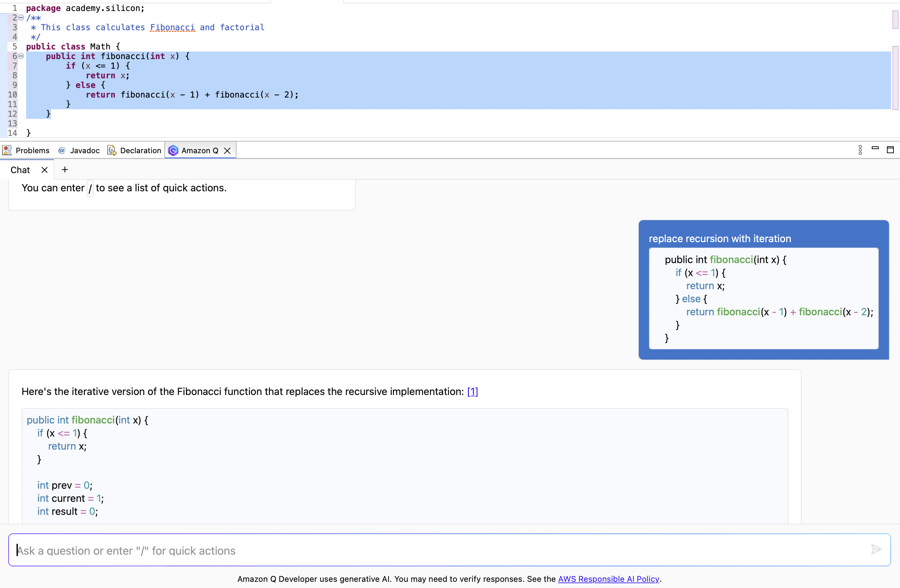900x588 pixels.
Task: Close the Chat tab
Action: 44,170
